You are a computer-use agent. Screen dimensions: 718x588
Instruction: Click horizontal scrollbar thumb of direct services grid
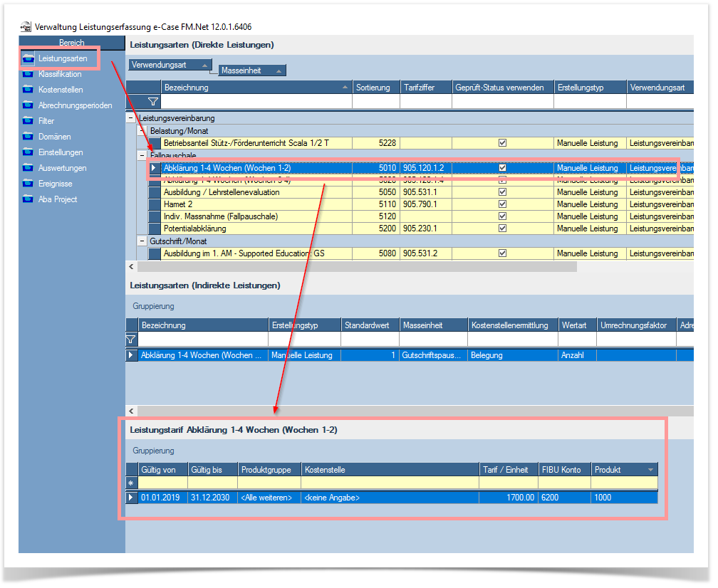(357, 266)
